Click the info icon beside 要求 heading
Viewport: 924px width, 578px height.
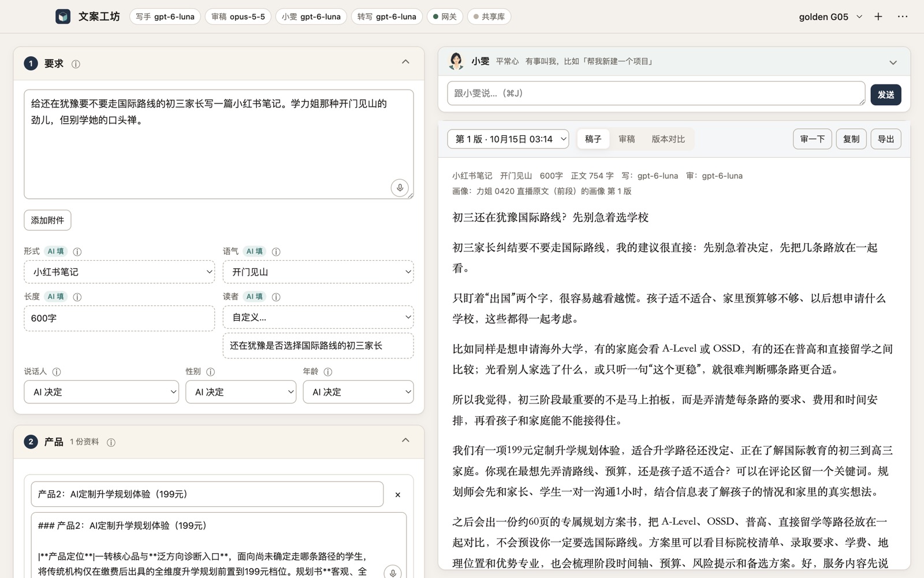point(76,64)
